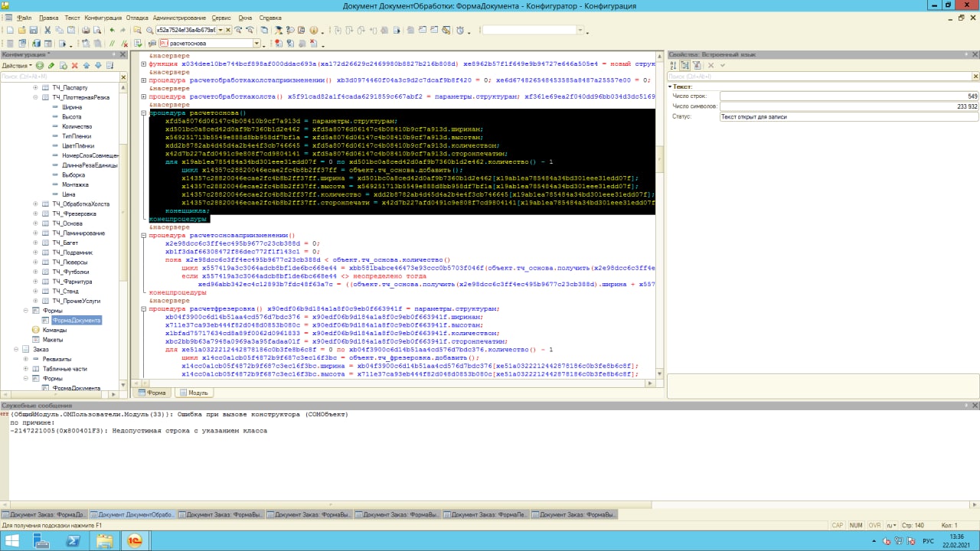Open the procedure list dropdown showing расчетоснова
The height and width of the screenshot is (551, 980).
(256, 44)
